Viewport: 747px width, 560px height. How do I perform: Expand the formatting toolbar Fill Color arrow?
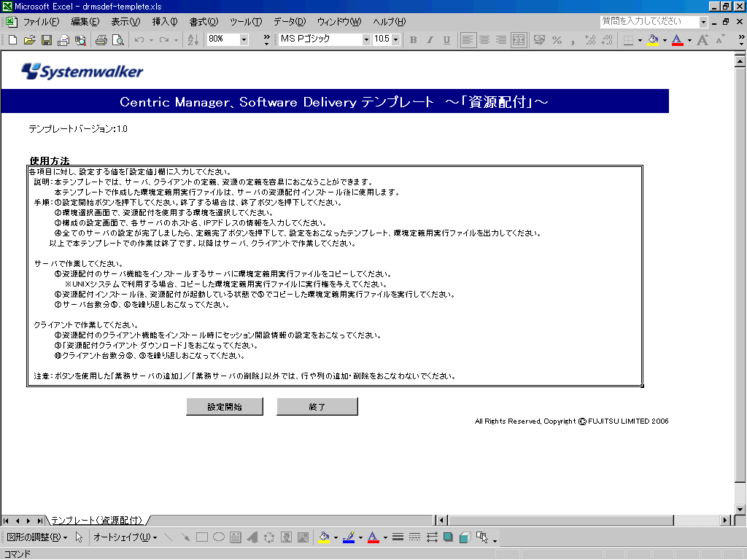click(x=665, y=40)
